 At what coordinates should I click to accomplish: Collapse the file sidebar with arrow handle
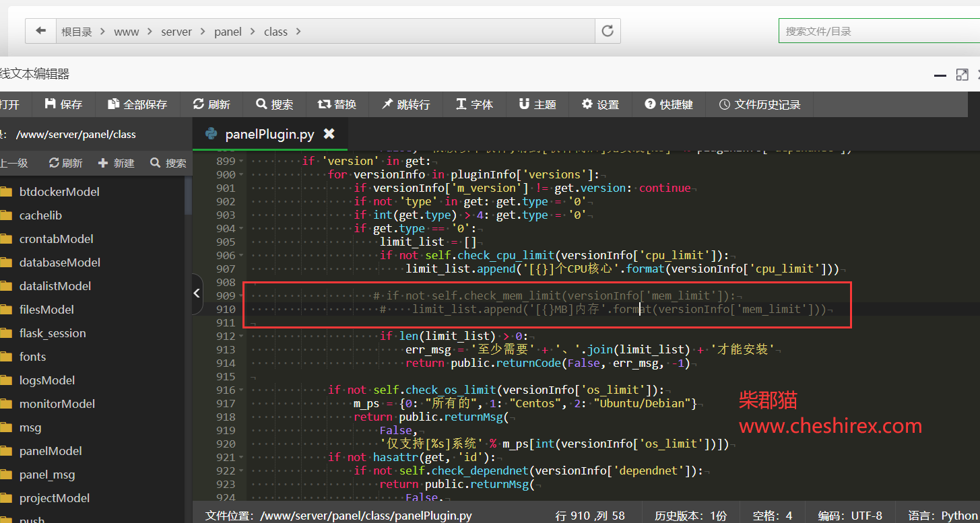(197, 293)
